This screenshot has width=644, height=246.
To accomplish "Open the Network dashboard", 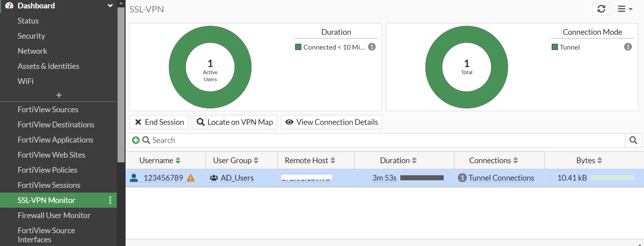I will tap(32, 51).
